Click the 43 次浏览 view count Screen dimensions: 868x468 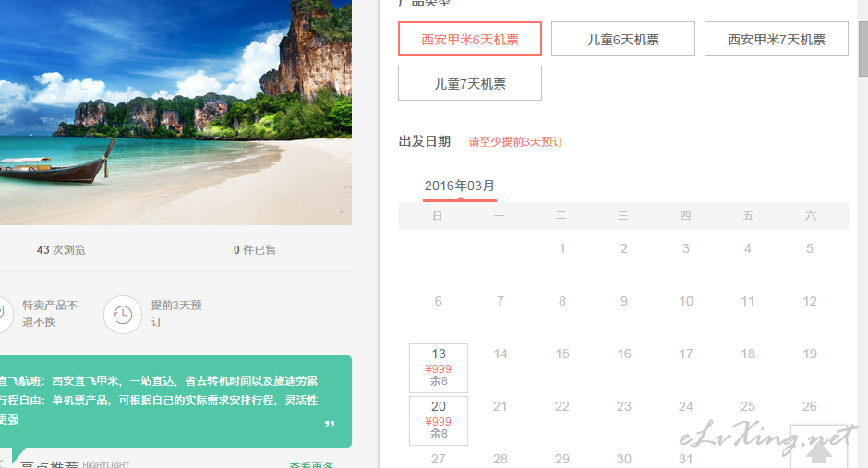coord(61,250)
